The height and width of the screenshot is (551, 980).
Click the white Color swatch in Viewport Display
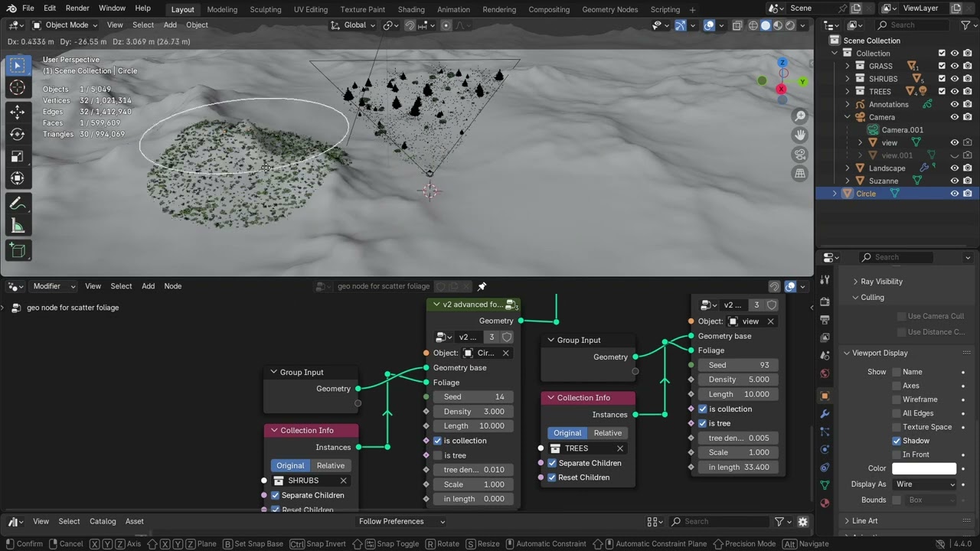(x=924, y=468)
